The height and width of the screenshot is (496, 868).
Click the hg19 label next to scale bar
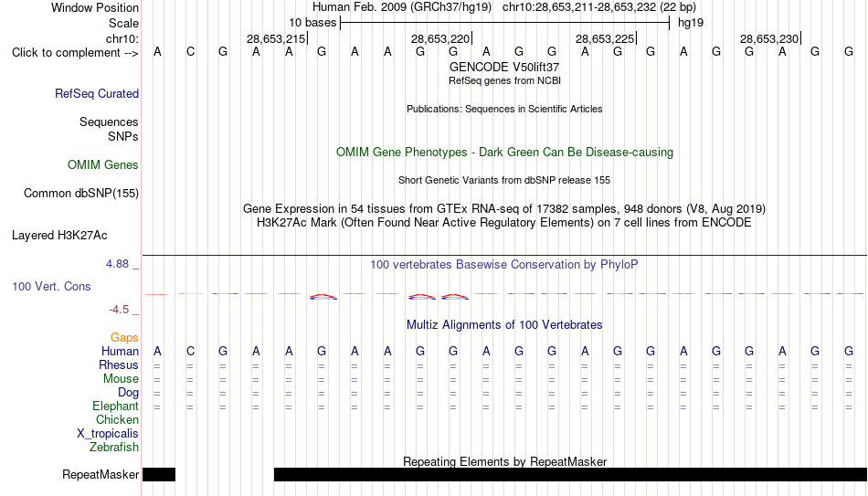click(x=691, y=23)
